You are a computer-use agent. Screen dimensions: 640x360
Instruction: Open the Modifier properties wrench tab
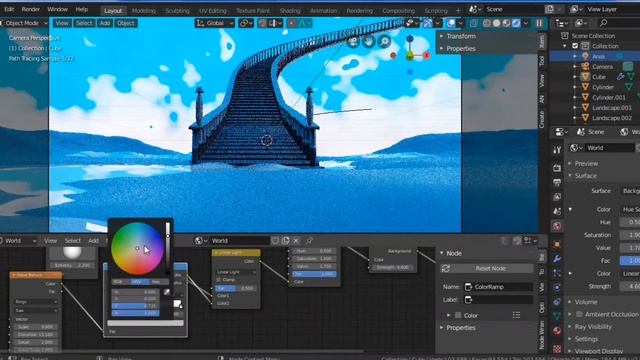557,259
